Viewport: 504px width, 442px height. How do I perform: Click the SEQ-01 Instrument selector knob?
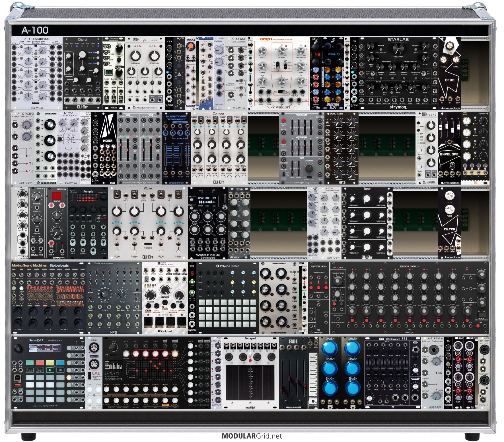[105, 294]
